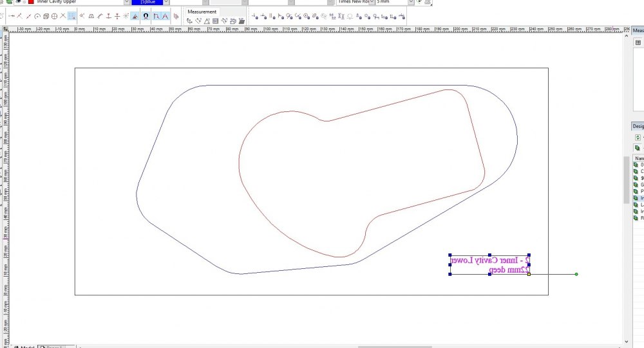Click the mirrored 'Inner Cavity Lower' text
Image resolution: width=644 pixels, height=348 pixels.
tap(486, 261)
